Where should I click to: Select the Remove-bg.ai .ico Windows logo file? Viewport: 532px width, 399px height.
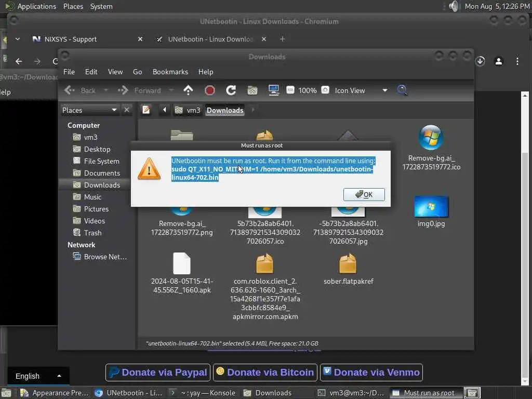(x=431, y=138)
